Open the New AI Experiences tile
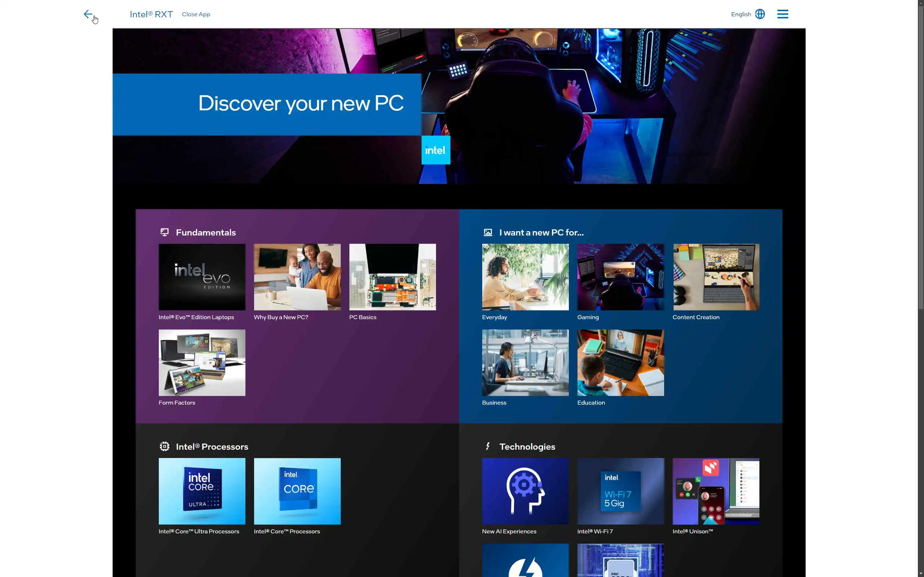Screen dimensions: 924x577 525,491
